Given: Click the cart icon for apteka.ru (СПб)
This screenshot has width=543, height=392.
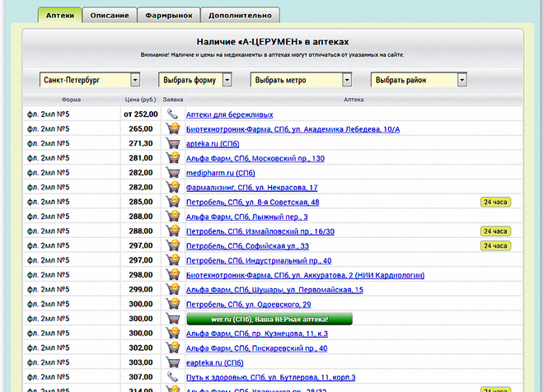Looking at the screenshot, I should coord(173,143).
